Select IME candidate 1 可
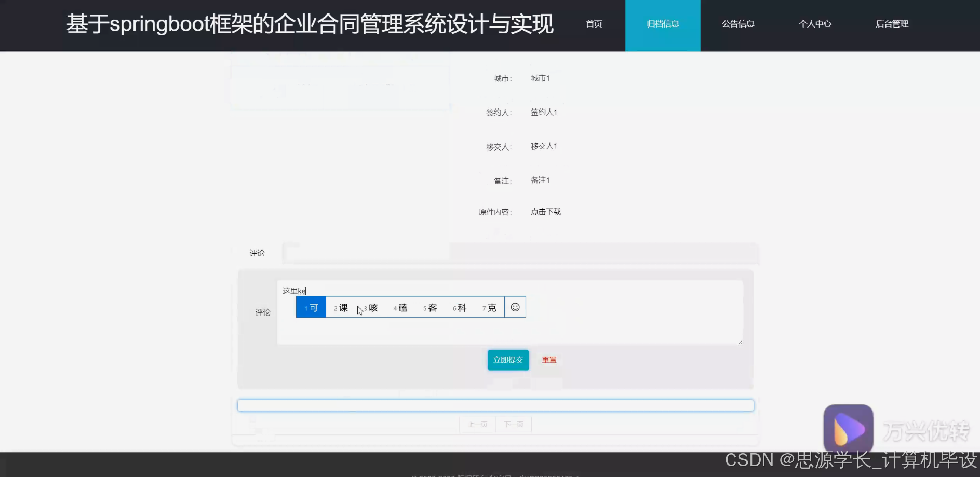Viewport: 980px width, 477px height. click(311, 307)
